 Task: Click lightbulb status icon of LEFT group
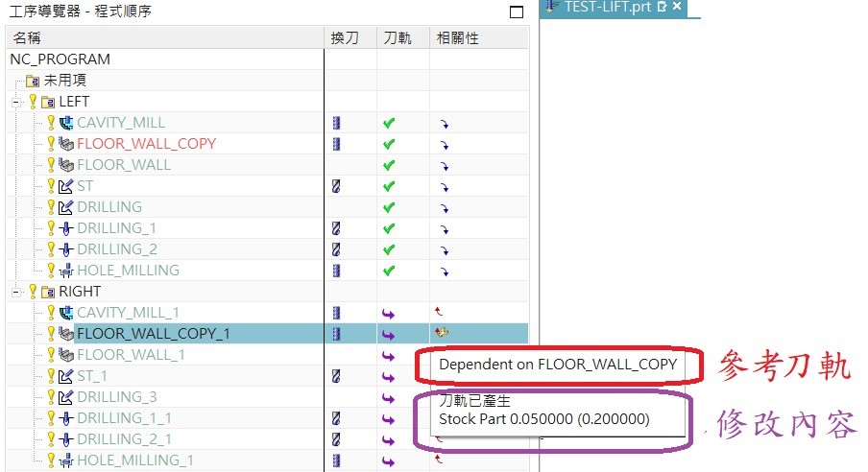[x=34, y=102]
